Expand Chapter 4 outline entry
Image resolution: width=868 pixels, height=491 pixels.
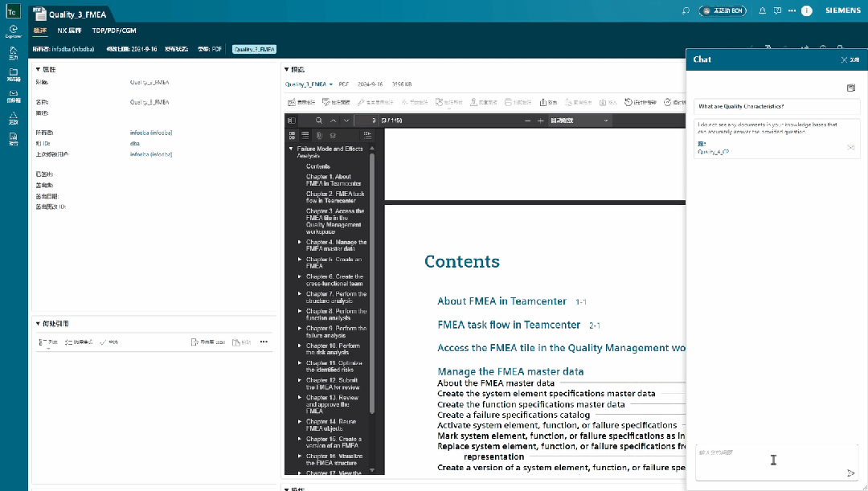pyautogui.click(x=300, y=242)
